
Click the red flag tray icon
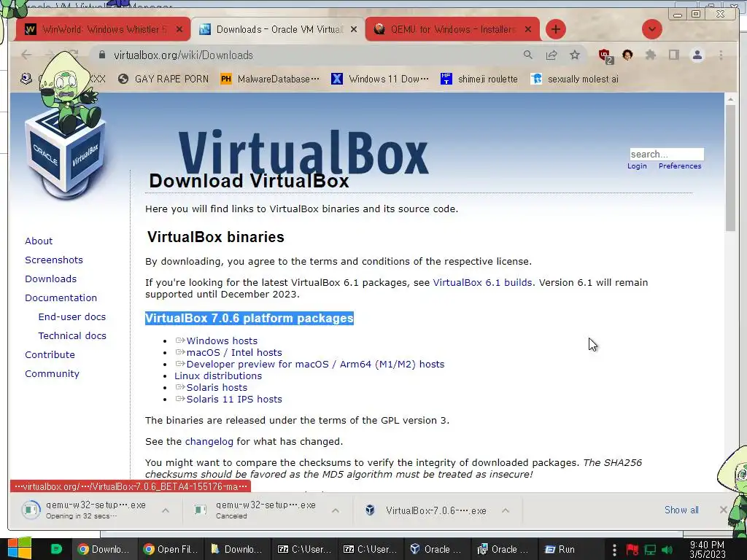click(x=632, y=550)
